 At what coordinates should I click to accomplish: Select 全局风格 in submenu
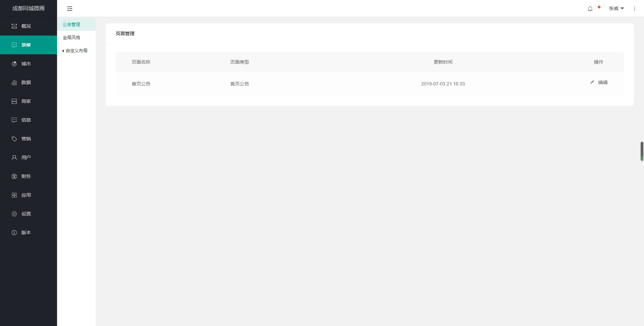pyautogui.click(x=76, y=38)
